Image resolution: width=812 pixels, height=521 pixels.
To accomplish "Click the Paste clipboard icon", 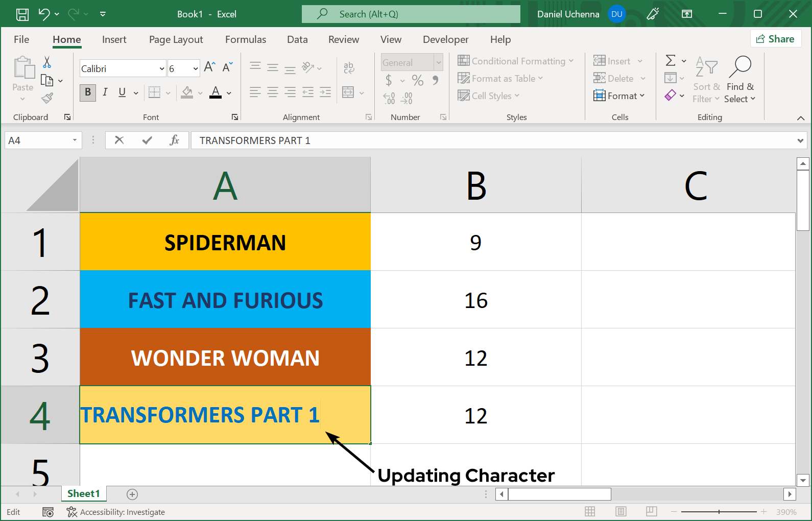I will click(x=23, y=68).
